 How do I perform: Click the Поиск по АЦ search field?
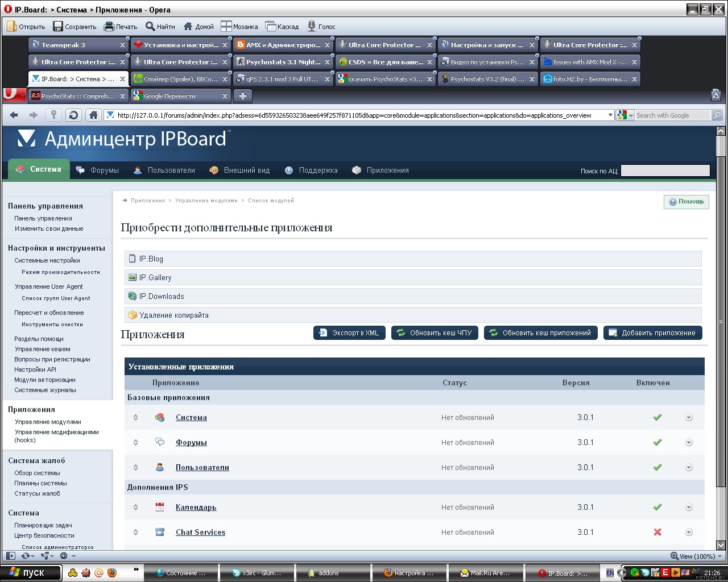click(x=665, y=171)
